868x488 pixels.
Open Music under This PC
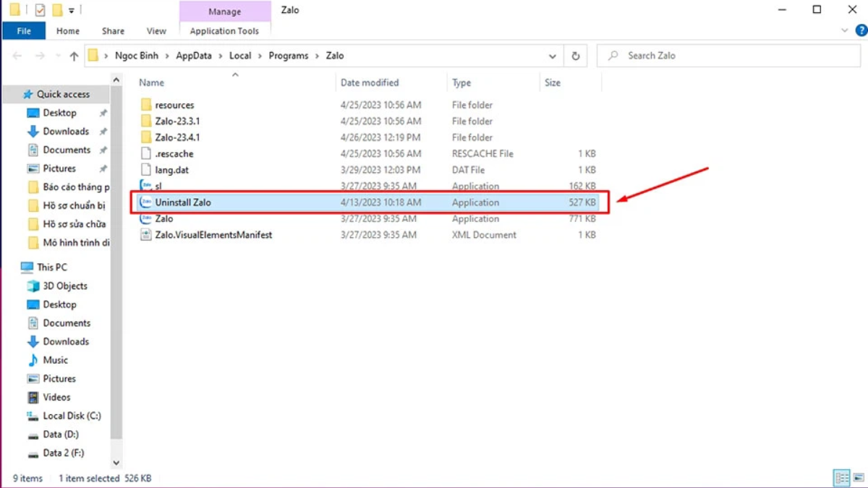tap(55, 360)
